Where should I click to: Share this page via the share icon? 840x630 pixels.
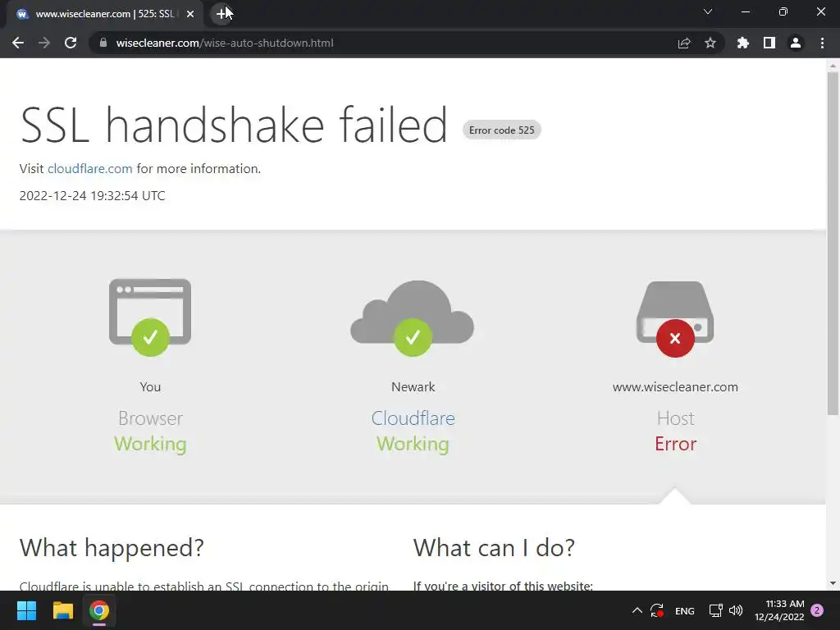pyautogui.click(x=684, y=43)
